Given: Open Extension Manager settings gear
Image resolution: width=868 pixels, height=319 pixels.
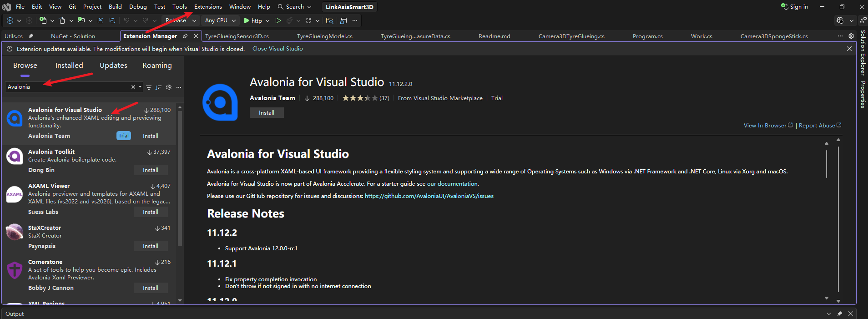Looking at the screenshot, I should tap(169, 87).
